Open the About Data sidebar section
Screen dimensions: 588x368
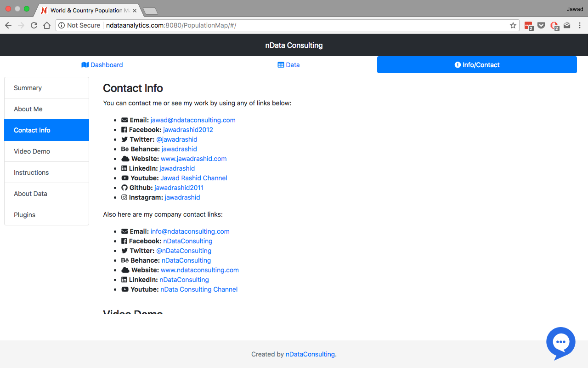click(46, 194)
